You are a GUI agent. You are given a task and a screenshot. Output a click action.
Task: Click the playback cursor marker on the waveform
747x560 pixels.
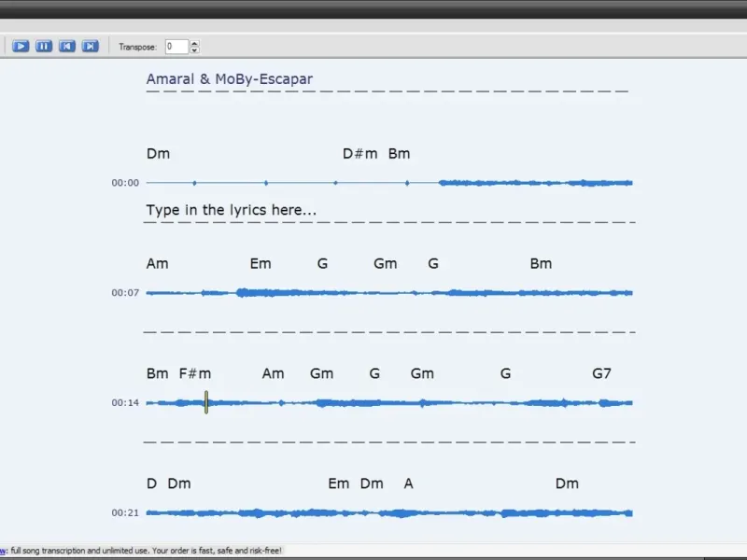[206, 402]
